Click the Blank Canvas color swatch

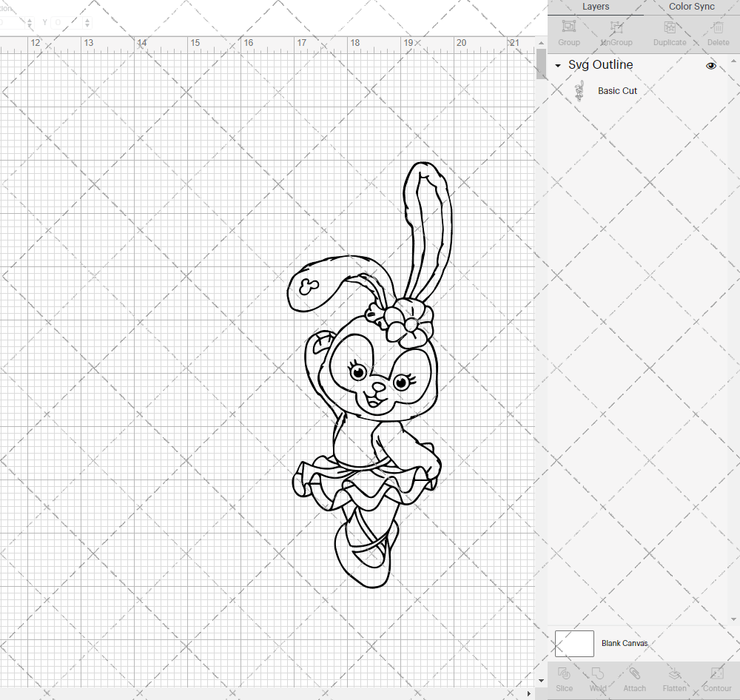coord(574,643)
